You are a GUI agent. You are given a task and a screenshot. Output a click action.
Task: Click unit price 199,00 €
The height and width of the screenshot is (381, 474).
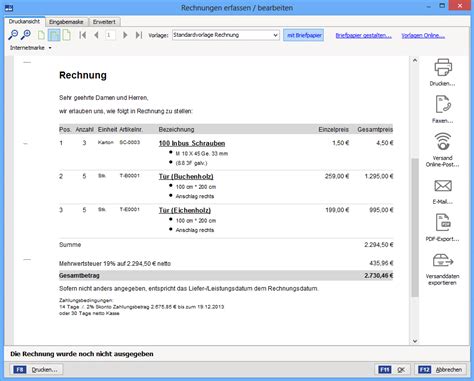pyautogui.click(x=337, y=210)
